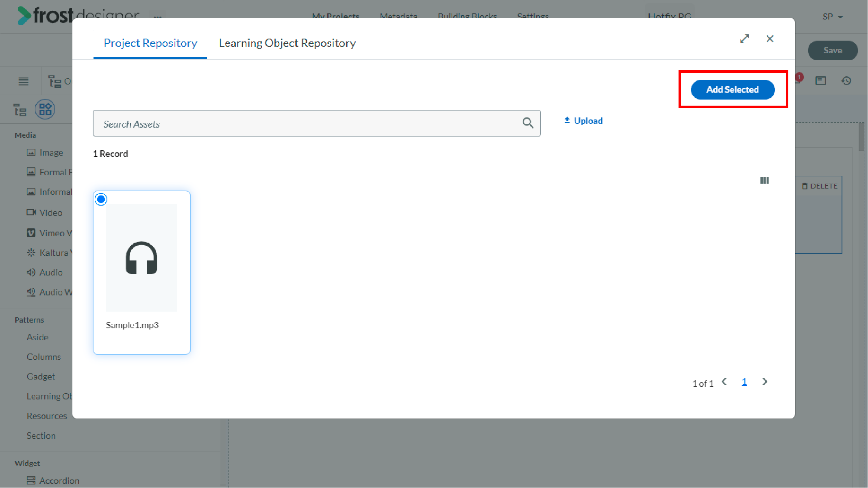The height and width of the screenshot is (488, 868).
Task: Click the Video media item
Action: [x=45, y=213]
